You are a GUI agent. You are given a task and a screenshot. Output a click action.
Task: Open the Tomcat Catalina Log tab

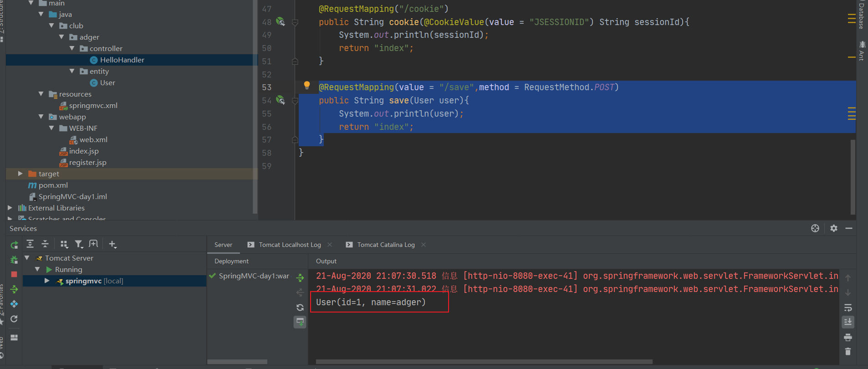tap(386, 245)
